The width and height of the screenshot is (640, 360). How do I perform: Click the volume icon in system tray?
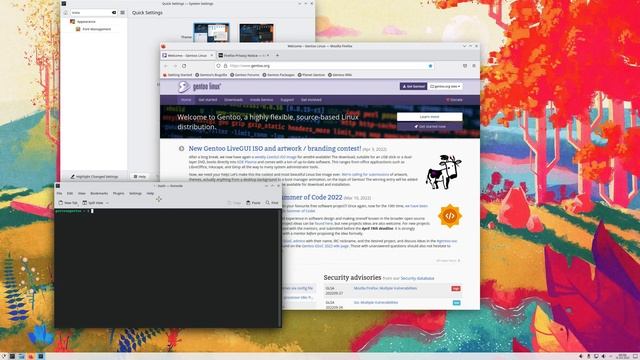pos(603,356)
